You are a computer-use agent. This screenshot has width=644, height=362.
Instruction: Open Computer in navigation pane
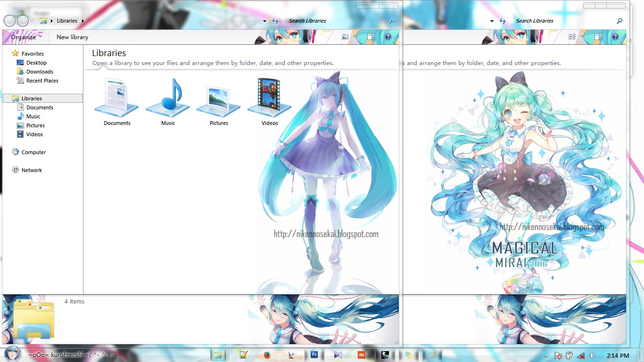[33, 152]
